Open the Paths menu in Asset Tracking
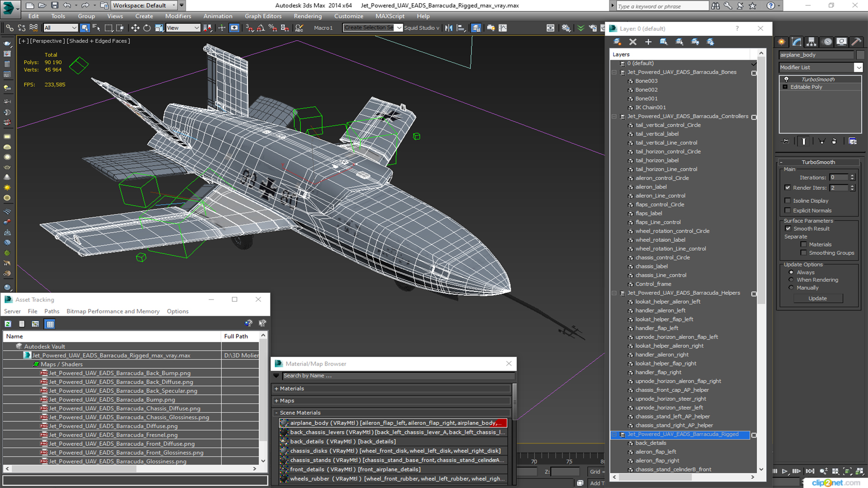This screenshot has width=868, height=488. click(x=52, y=311)
